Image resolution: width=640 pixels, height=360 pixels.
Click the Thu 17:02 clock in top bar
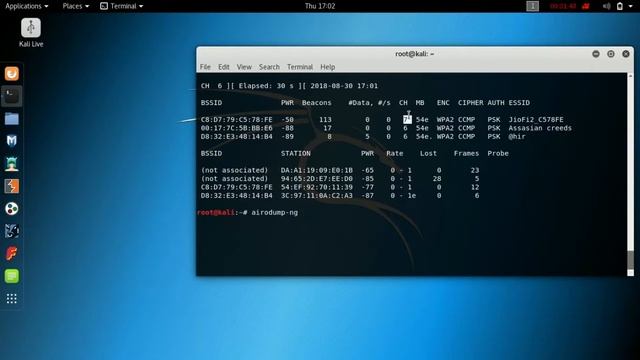pos(320,6)
